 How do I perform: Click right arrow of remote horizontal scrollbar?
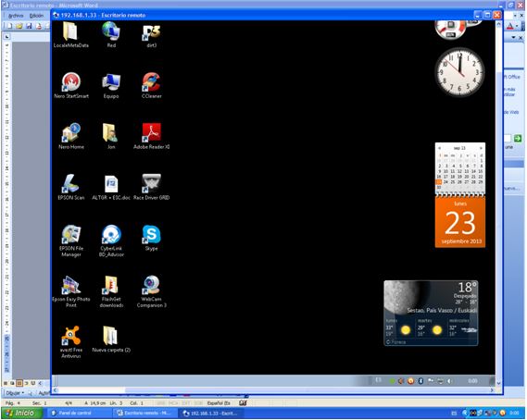pos(492,390)
